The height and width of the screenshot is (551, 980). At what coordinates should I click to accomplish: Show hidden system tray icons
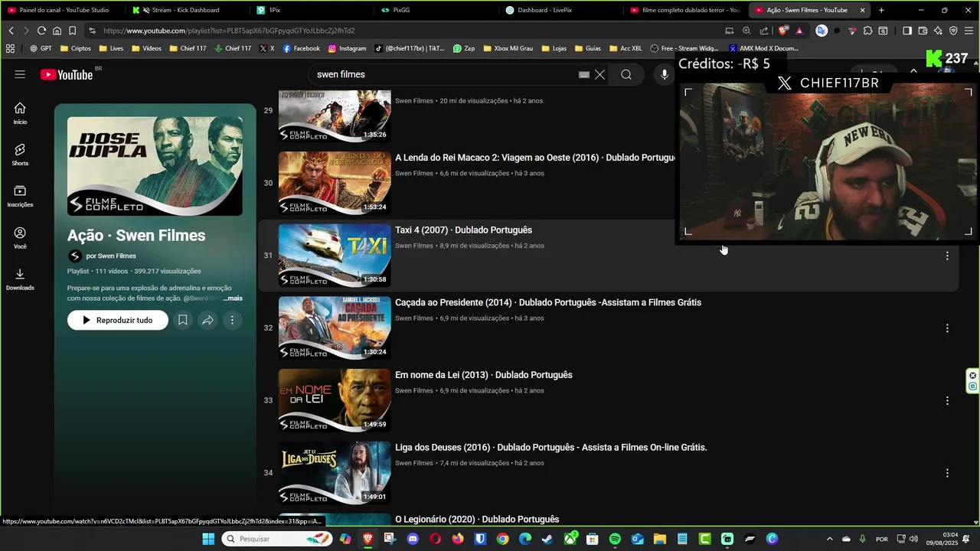click(x=829, y=539)
